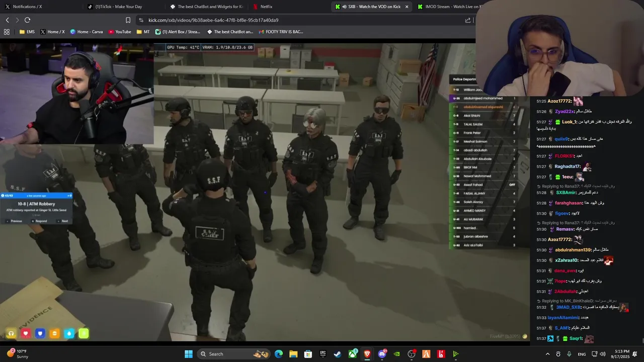This screenshot has width=644, height=362.
Task: Switch to the Netflix tab
Action: coord(263,7)
